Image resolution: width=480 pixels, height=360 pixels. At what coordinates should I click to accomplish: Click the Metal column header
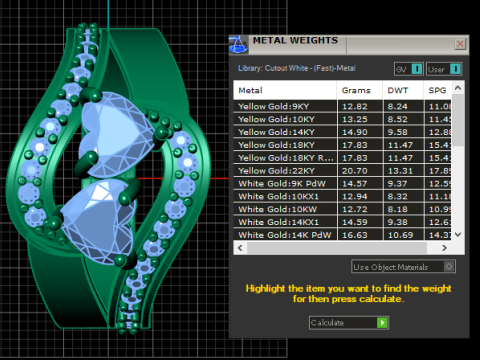pyautogui.click(x=285, y=90)
